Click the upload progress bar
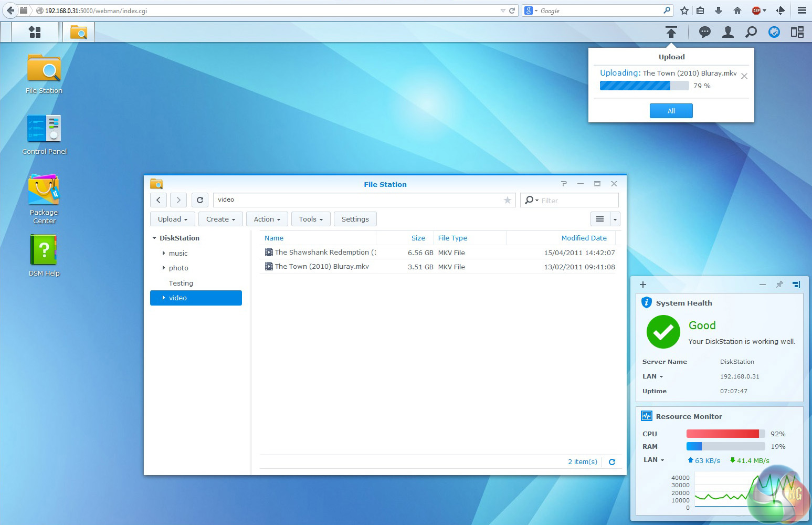The image size is (812, 525). pos(644,86)
